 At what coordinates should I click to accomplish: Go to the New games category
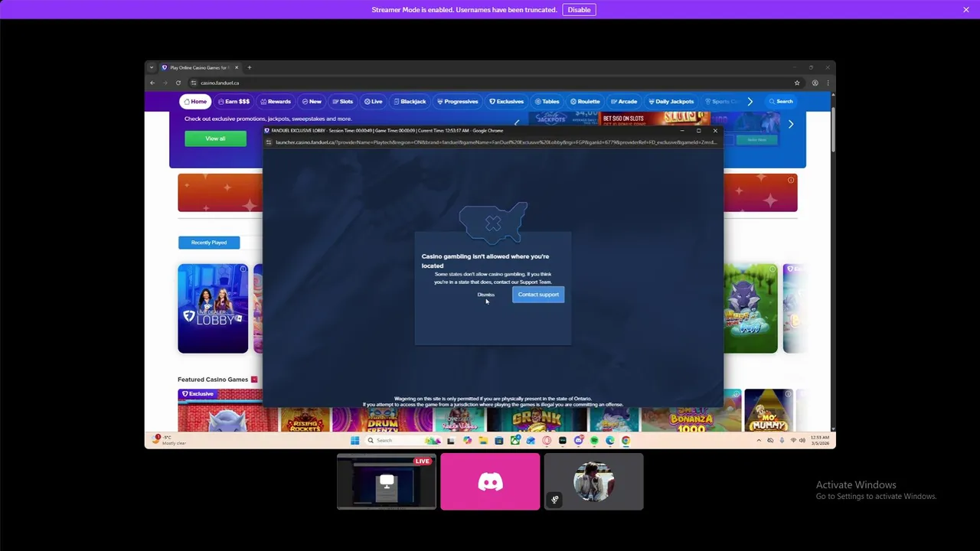[312, 101]
